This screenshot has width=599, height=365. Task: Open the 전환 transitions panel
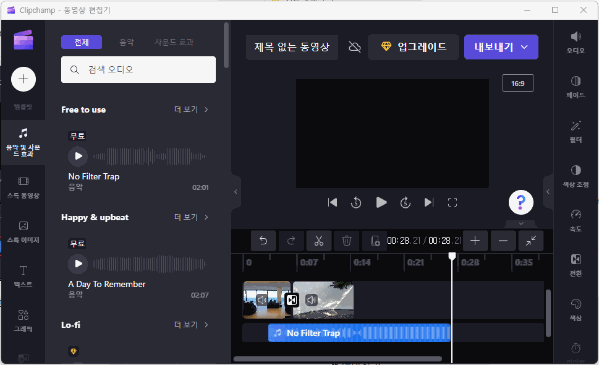576,265
